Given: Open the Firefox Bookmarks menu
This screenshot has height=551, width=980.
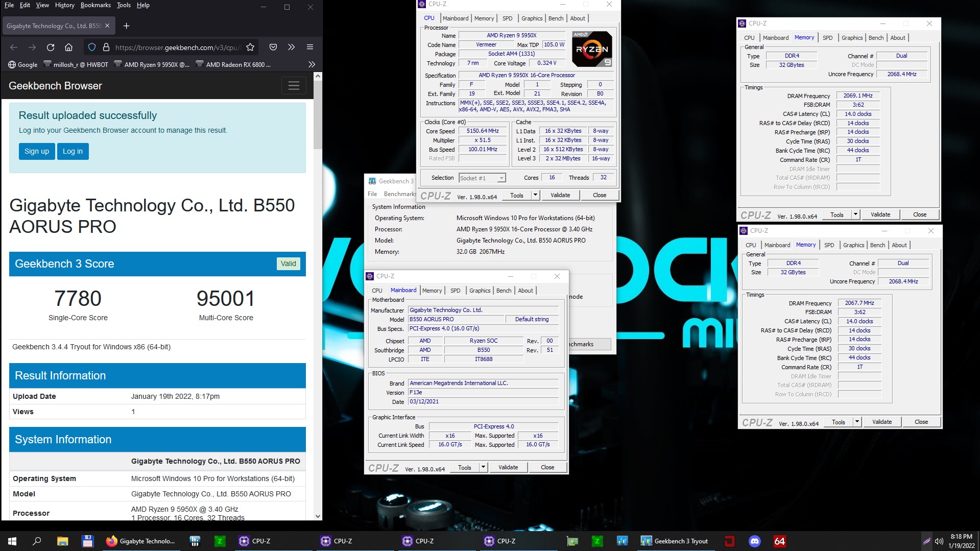Looking at the screenshot, I should [x=95, y=5].
